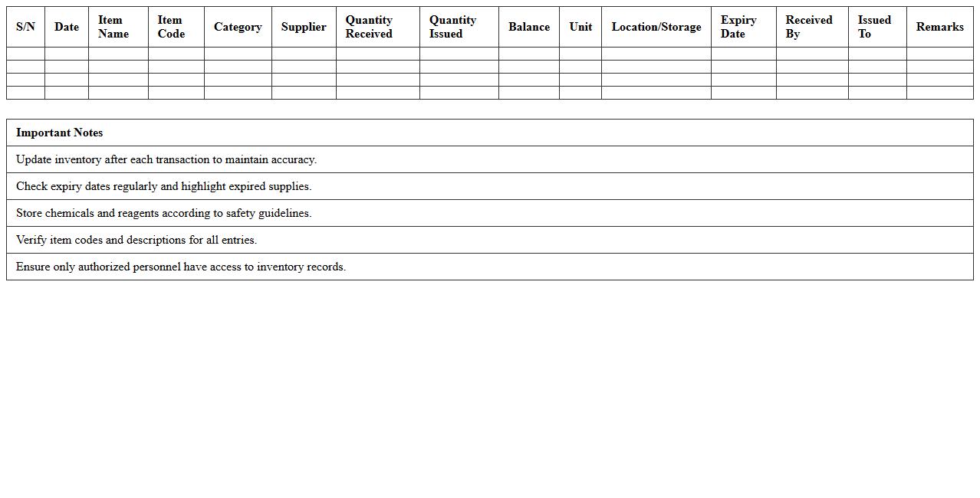Click the Remarks column header

tap(939, 27)
